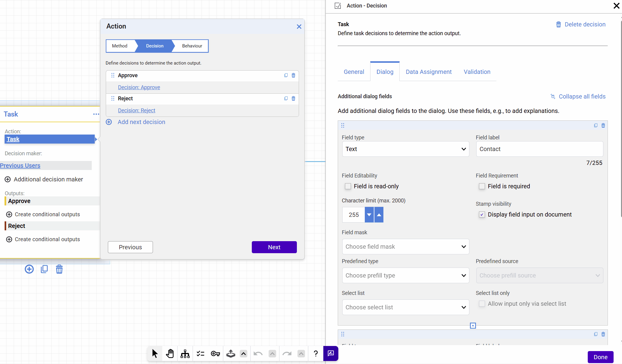
Task: Open the Task card three-dot menu
Action: (96, 114)
